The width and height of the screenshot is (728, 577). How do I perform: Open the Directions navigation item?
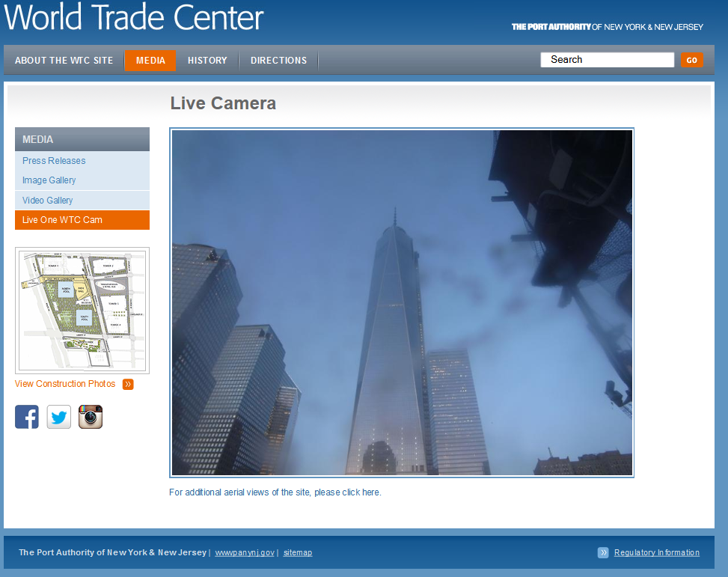point(278,61)
